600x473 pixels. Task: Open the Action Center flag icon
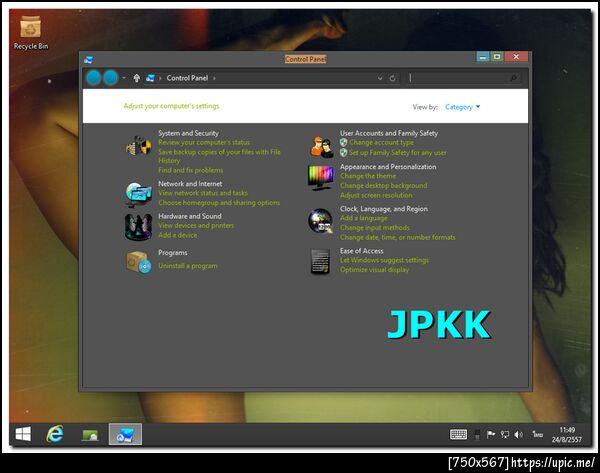coord(491,434)
